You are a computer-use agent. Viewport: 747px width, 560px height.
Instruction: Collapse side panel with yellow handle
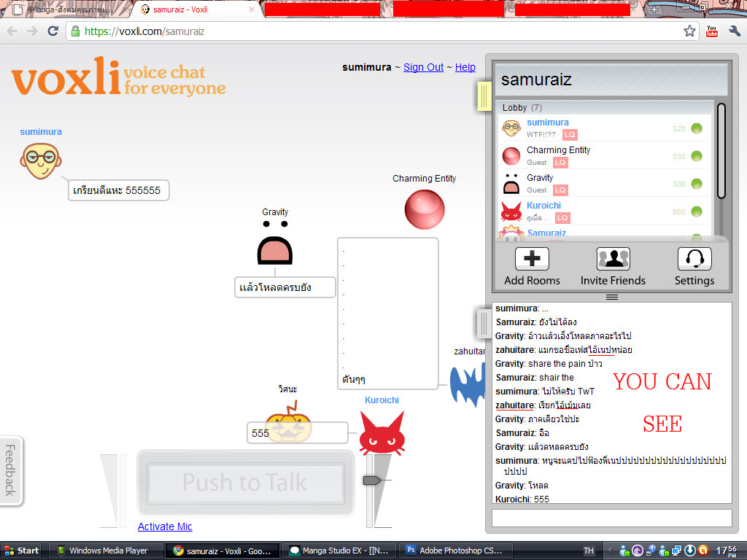coord(484,96)
